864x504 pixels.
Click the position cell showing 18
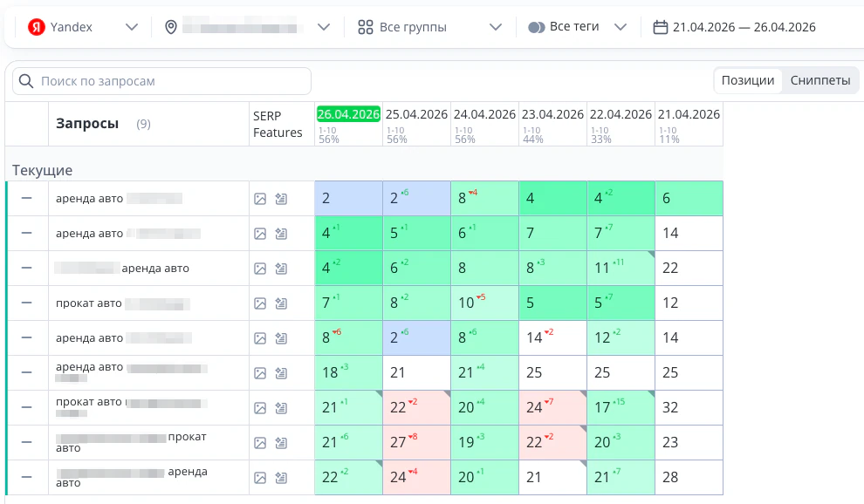(x=349, y=373)
